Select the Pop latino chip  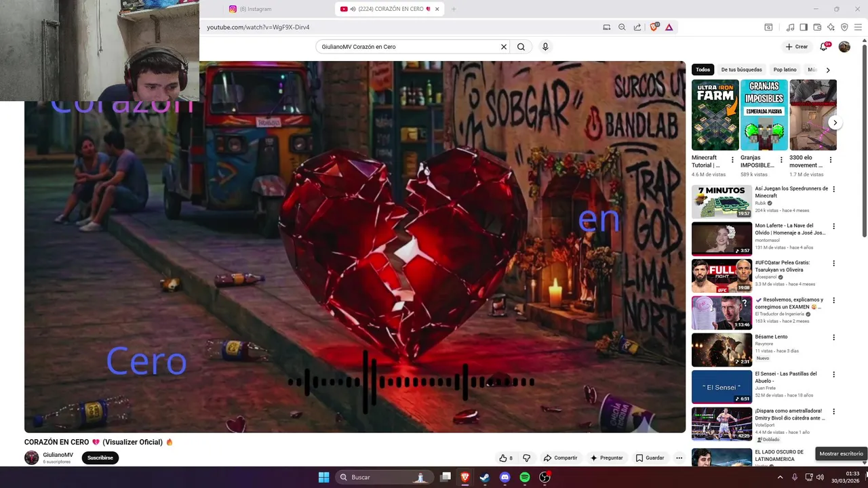click(785, 70)
